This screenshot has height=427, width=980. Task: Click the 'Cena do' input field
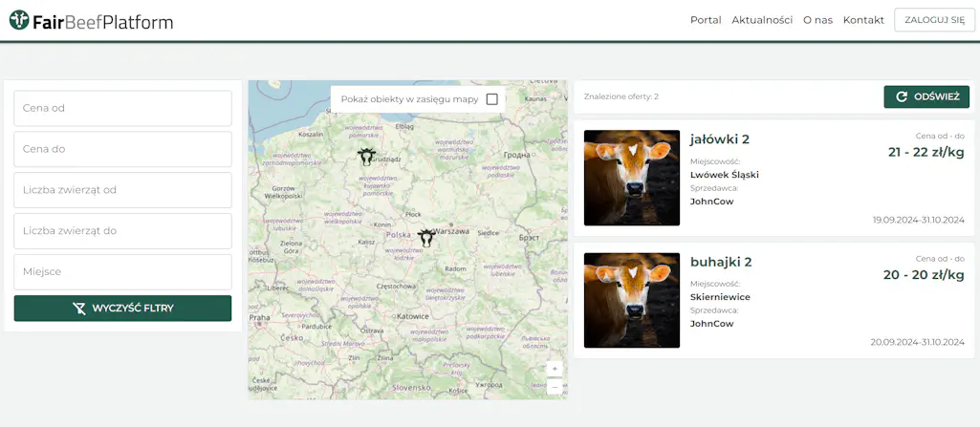(x=122, y=149)
